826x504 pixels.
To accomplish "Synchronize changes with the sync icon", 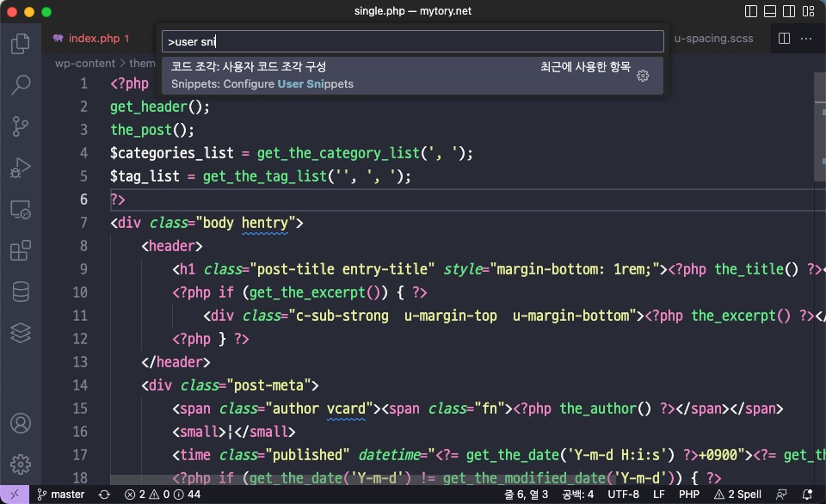I will click(104, 495).
